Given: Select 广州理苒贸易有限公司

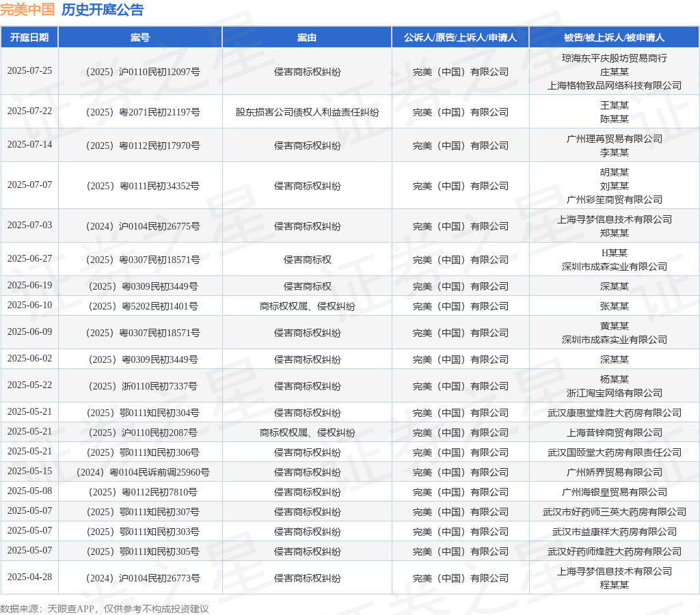Looking at the screenshot, I should (615, 139).
